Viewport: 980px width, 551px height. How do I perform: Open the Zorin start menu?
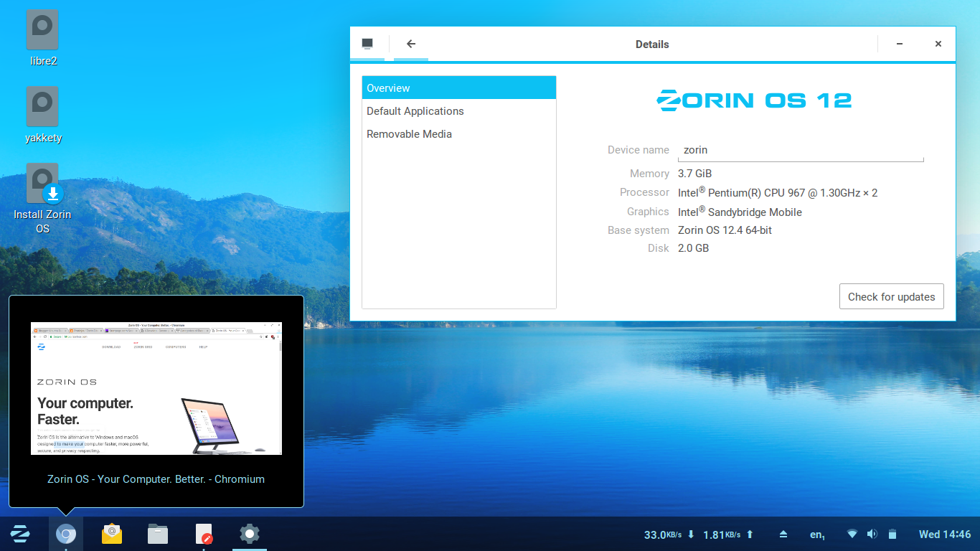(20, 534)
